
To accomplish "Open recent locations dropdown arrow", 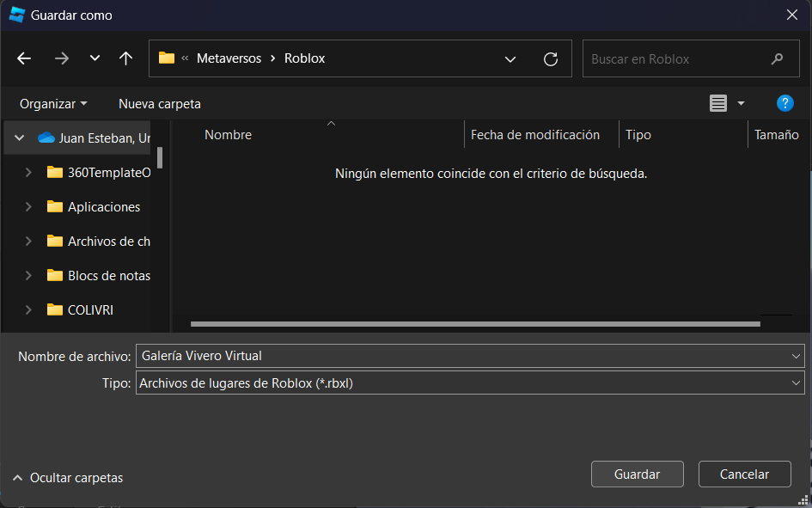I will (95, 58).
